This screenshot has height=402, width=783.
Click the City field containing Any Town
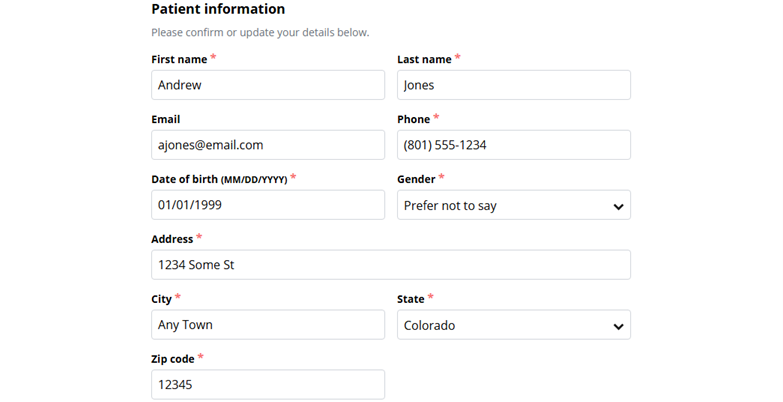[267, 325]
